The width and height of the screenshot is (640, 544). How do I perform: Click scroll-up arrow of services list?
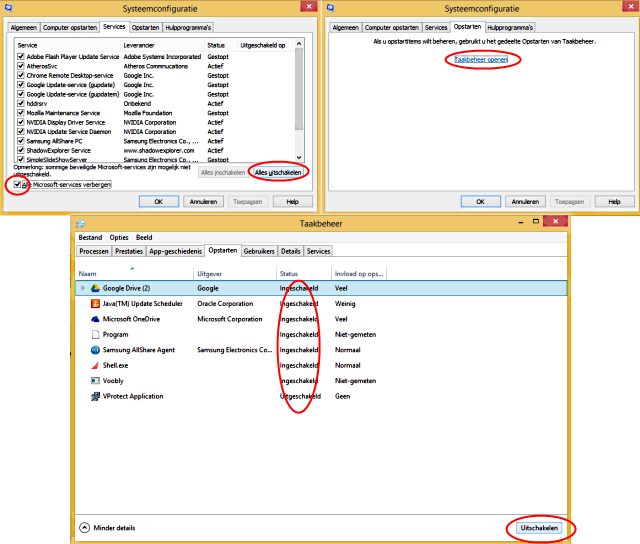pyautogui.click(x=299, y=43)
